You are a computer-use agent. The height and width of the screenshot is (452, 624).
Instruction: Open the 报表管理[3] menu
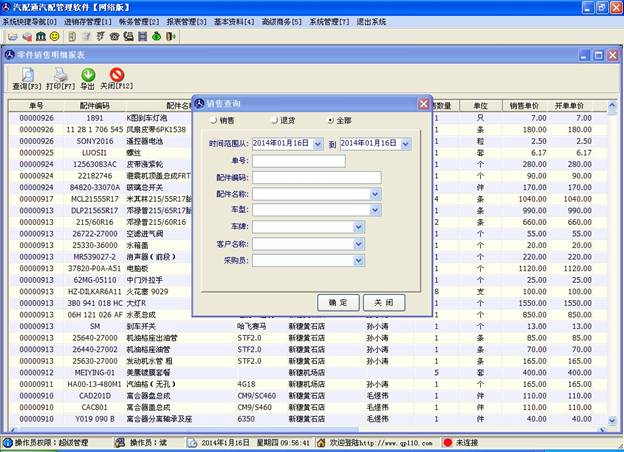(x=187, y=21)
